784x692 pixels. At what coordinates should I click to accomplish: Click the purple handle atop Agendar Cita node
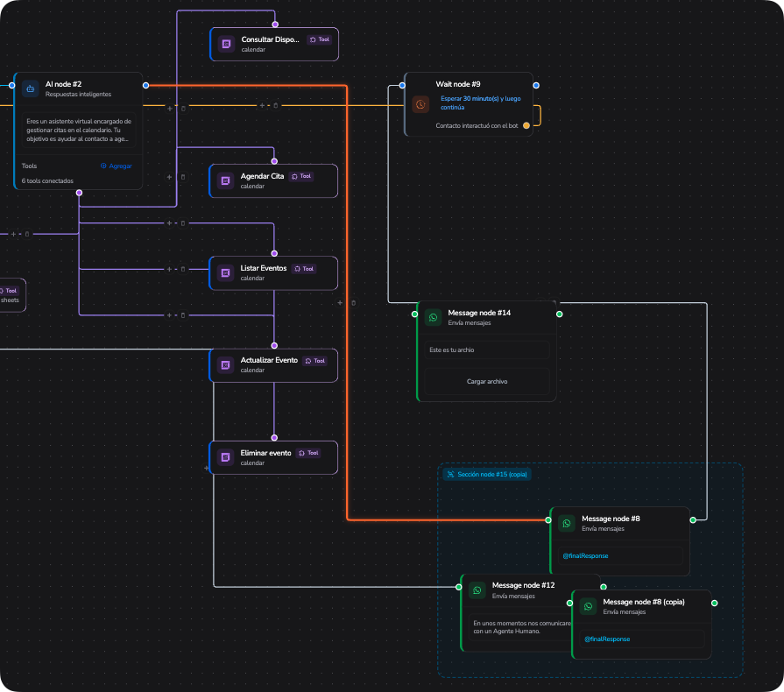coord(274,161)
